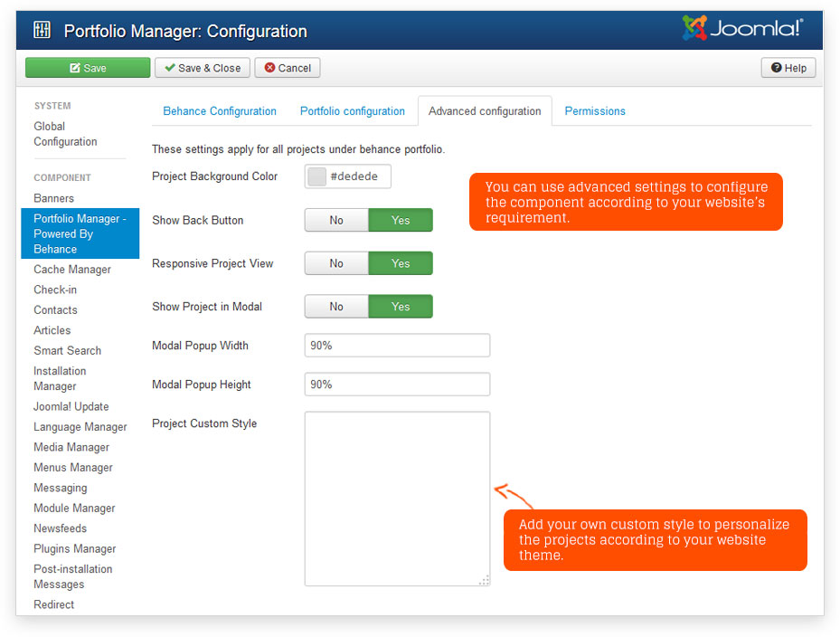Screen dimensions: 840x637
Task: Click the green Save button
Action: 88,68
